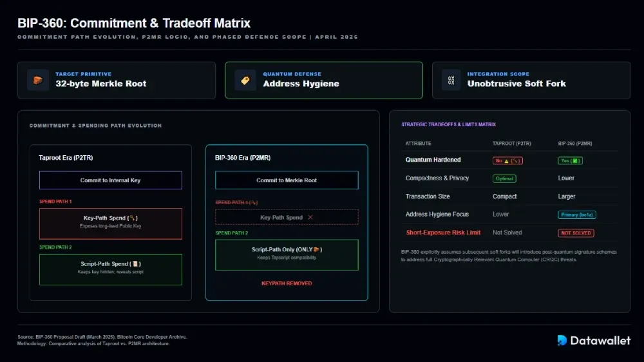The image size is (644, 362).
Task: Click the TAPROOT (P2TR) column header
Action: pos(512,144)
